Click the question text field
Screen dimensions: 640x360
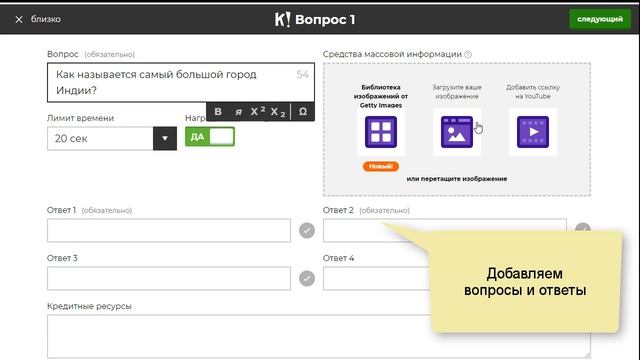[181, 82]
